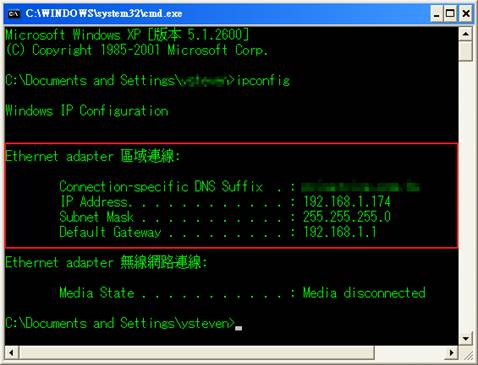Click the 'IP Address' label
Image resolution: width=478 pixels, height=365 pixels.
96,202
